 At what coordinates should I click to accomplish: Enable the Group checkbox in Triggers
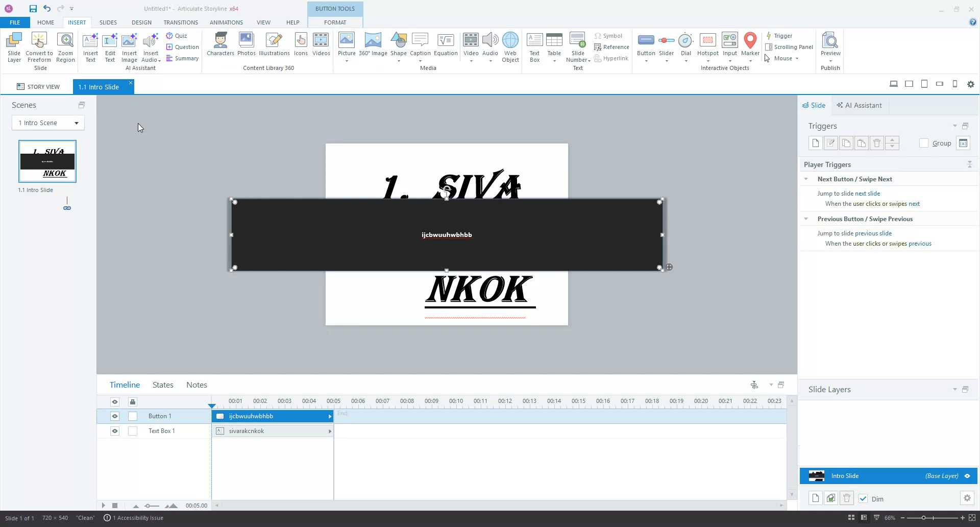point(924,143)
